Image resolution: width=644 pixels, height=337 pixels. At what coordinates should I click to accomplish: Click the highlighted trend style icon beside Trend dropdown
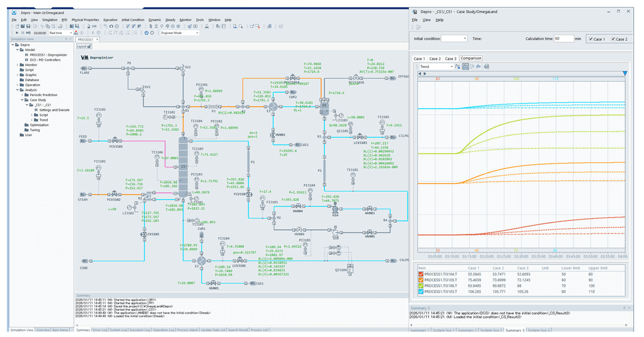465,67
